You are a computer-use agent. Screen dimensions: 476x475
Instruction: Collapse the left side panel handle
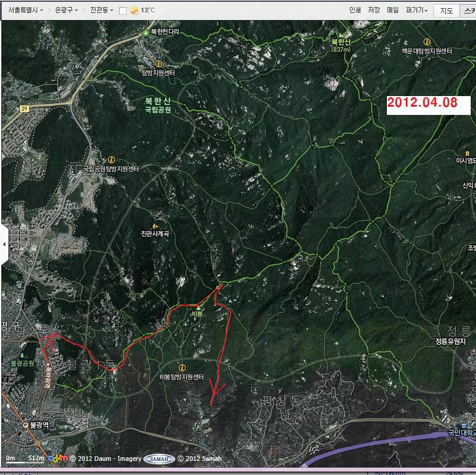click(4, 244)
